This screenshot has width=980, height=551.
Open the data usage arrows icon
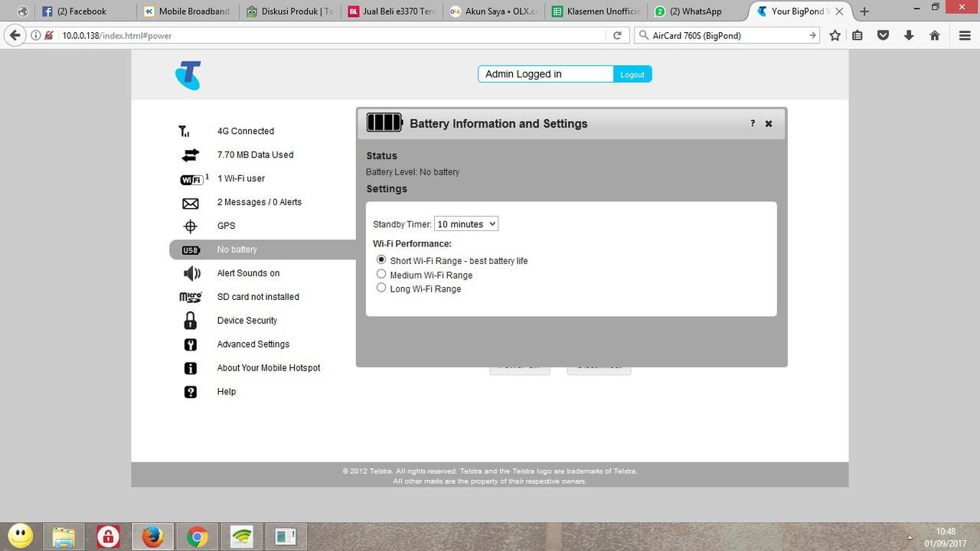pos(190,155)
